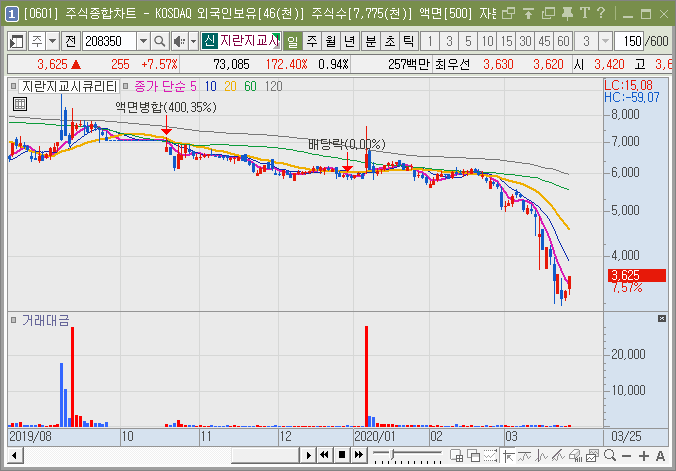Expand the speaker options dropdown arrow

coord(193,41)
